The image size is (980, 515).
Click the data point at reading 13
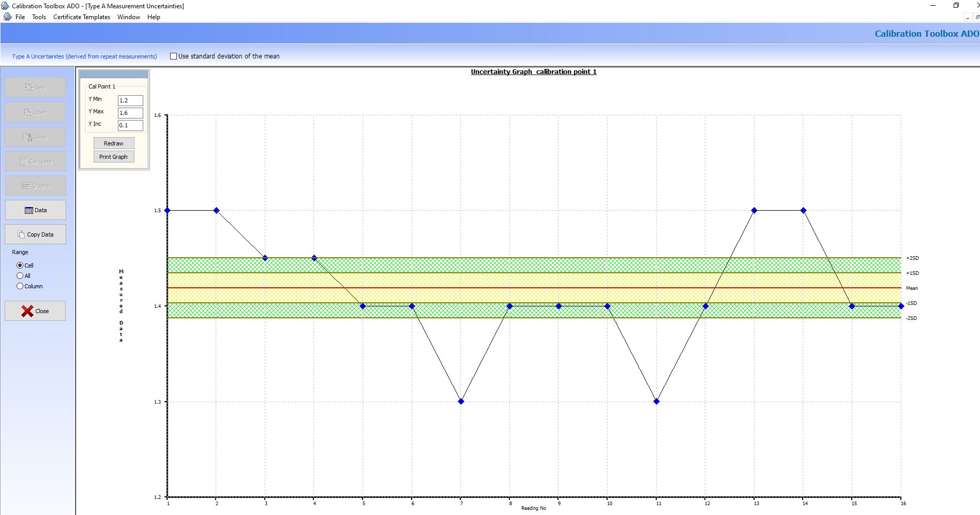click(755, 211)
